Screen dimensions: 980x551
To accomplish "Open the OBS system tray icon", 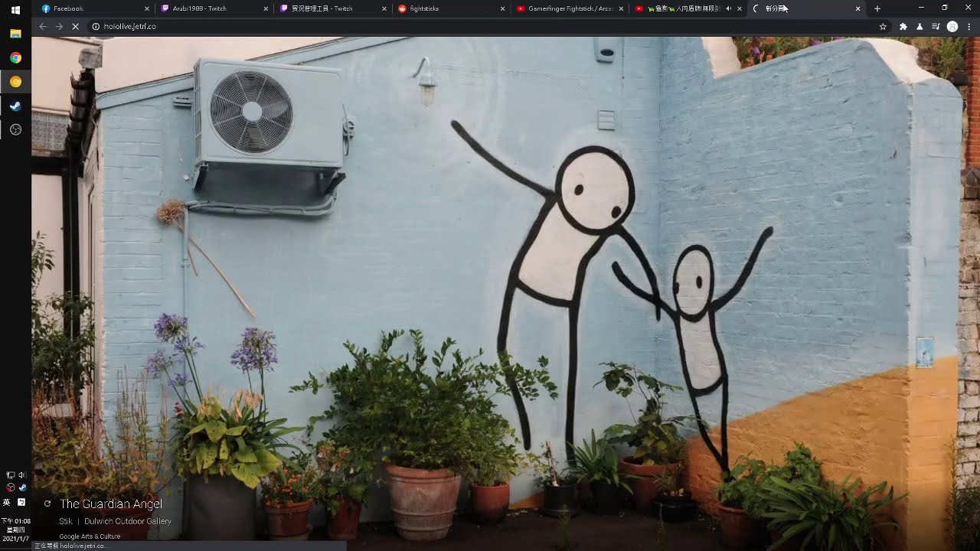I will click(x=10, y=487).
